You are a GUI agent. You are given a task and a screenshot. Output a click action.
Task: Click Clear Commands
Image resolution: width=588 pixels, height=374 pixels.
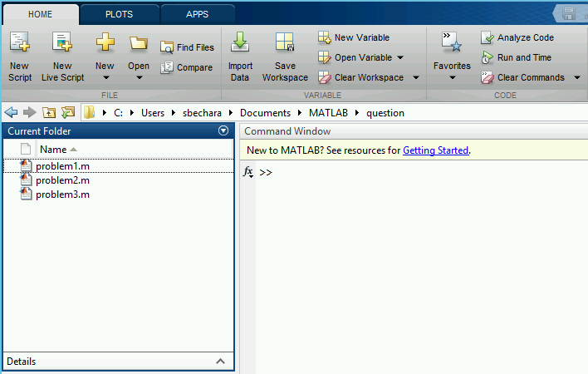click(522, 77)
